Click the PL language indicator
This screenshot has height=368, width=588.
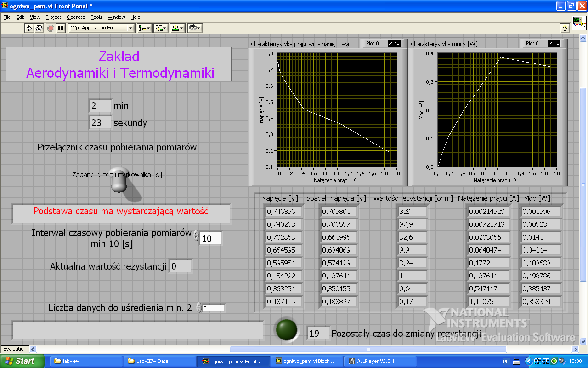click(x=506, y=361)
